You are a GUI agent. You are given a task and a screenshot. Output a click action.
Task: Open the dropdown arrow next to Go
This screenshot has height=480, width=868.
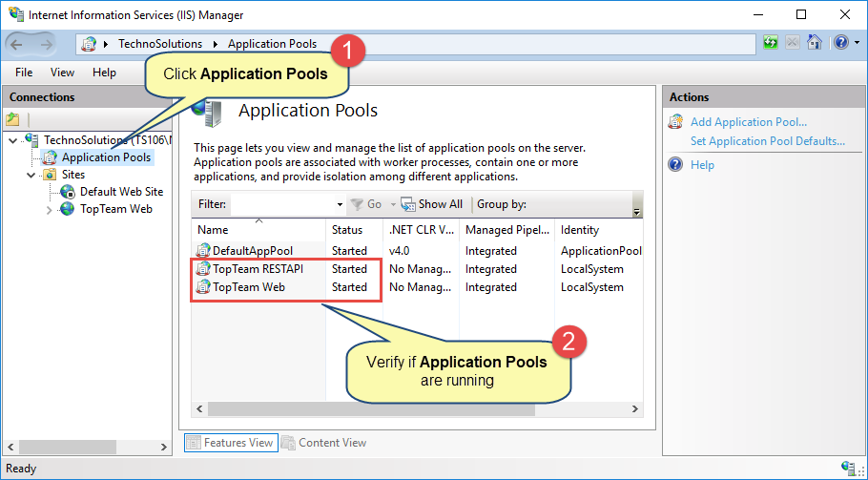(x=393, y=205)
